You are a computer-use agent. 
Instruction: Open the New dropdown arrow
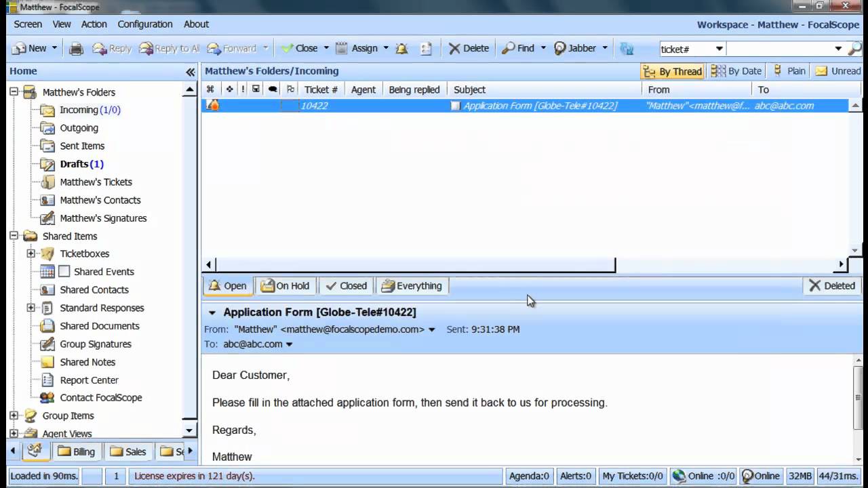point(55,48)
